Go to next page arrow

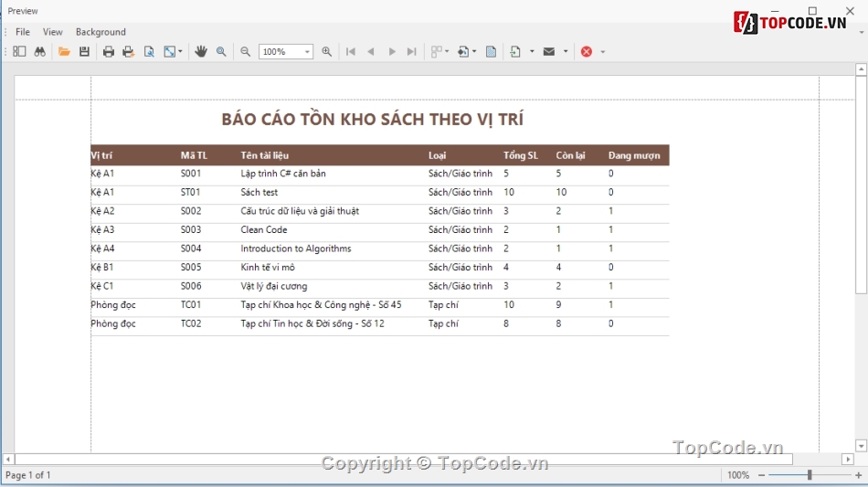click(x=392, y=51)
